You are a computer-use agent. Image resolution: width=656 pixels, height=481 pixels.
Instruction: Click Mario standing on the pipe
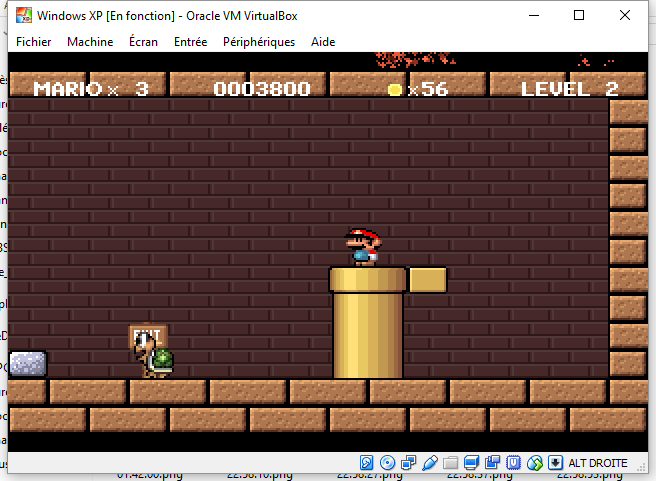point(363,247)
